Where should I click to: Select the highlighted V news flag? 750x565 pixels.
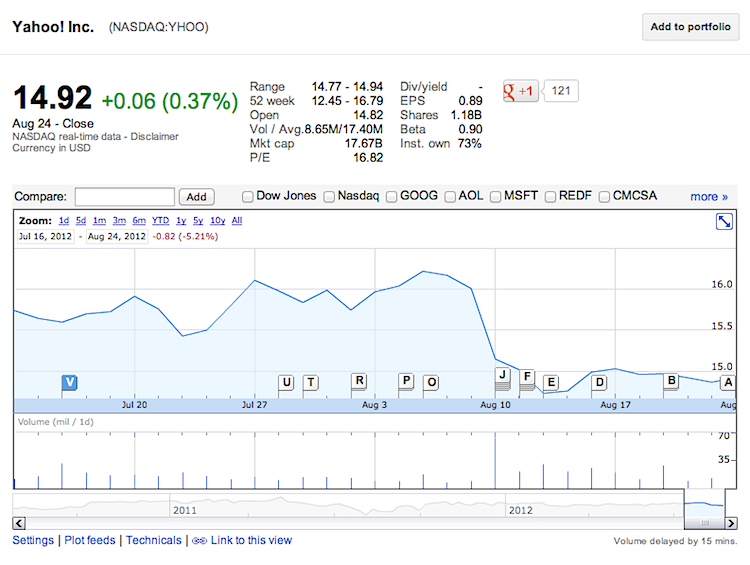70,382
